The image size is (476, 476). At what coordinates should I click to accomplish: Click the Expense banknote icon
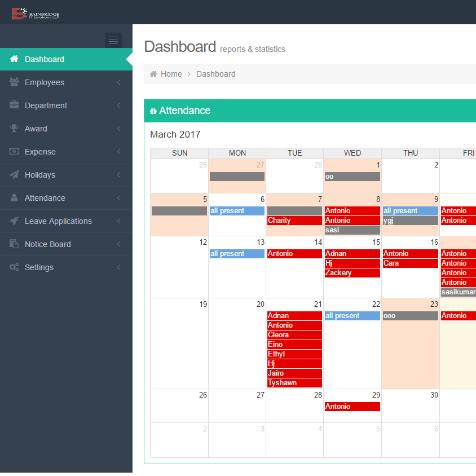pyautogui.click(x=13, y=152)
